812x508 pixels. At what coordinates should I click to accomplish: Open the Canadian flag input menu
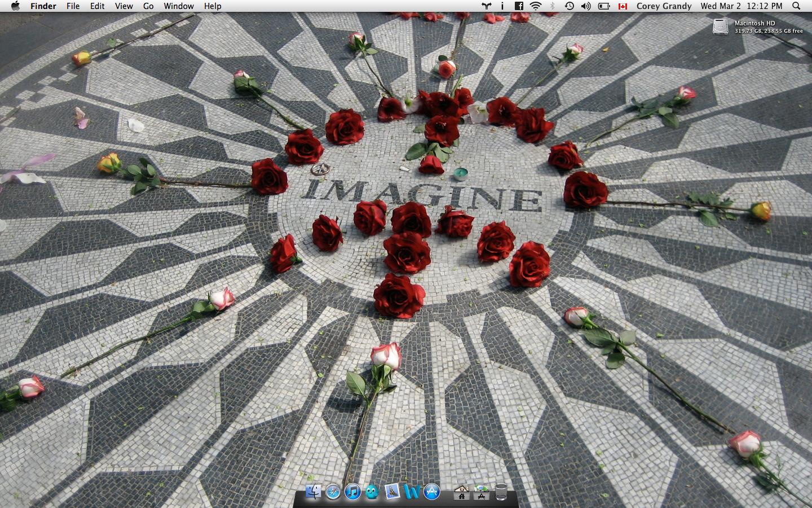(623, 6)
